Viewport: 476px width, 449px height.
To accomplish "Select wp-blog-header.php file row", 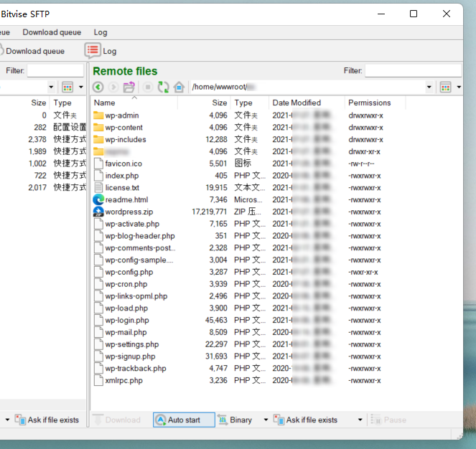I will 248,236.
